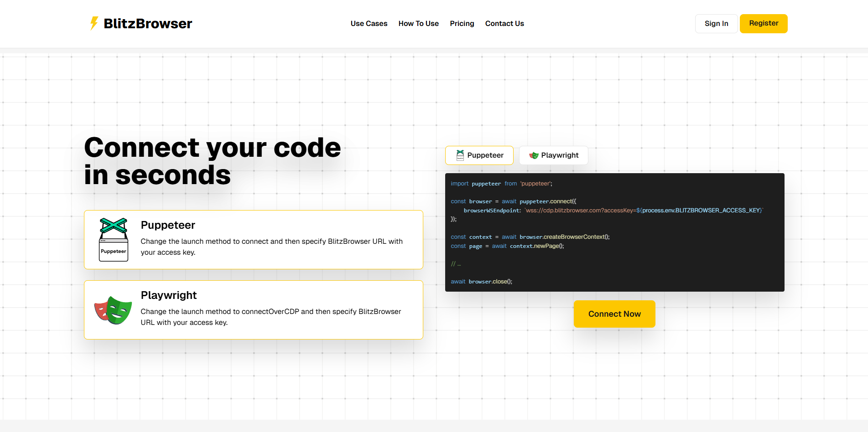This screenshot has width=868, height=432.
Task: Click the large Playwright masks logo in the card
Action: pyautogui.click(x=113, y=310)
